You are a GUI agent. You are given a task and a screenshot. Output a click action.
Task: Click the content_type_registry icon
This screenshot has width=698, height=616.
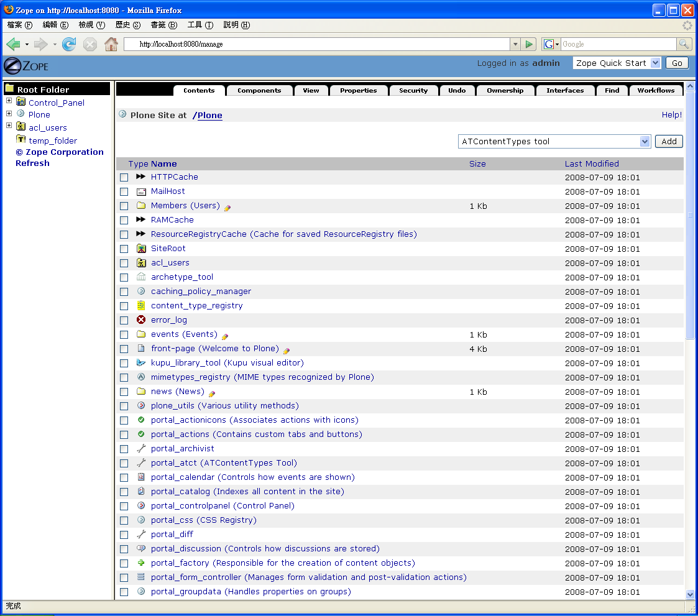(x=141, y=305)
